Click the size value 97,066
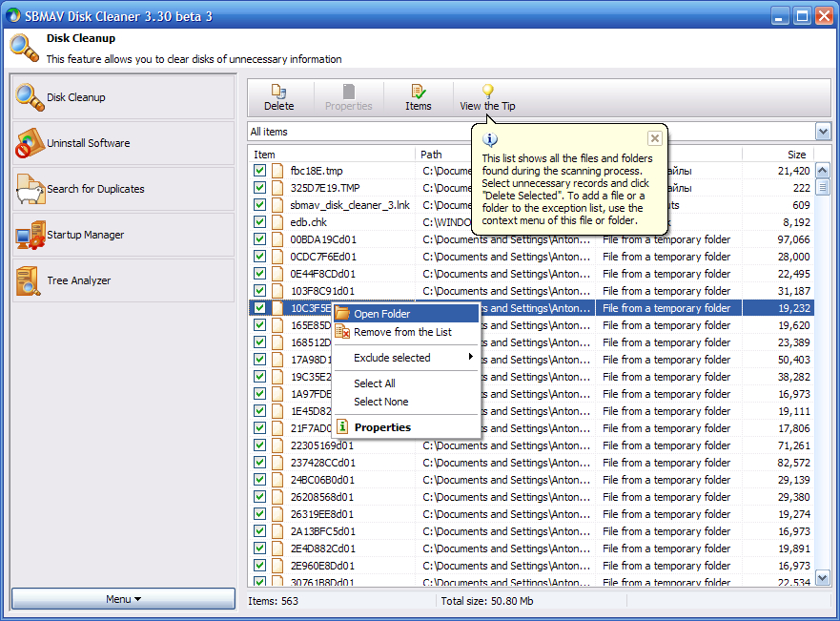 click(793, 239)
